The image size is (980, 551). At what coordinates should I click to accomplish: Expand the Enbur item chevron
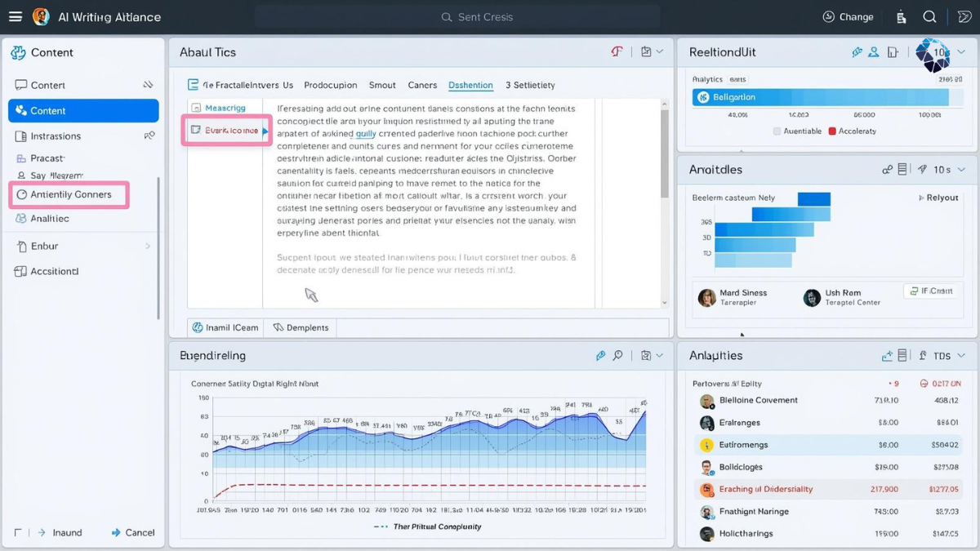[148, 246]
